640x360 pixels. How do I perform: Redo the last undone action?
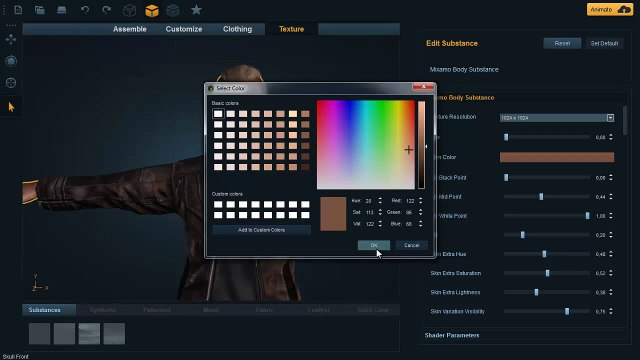107,9
